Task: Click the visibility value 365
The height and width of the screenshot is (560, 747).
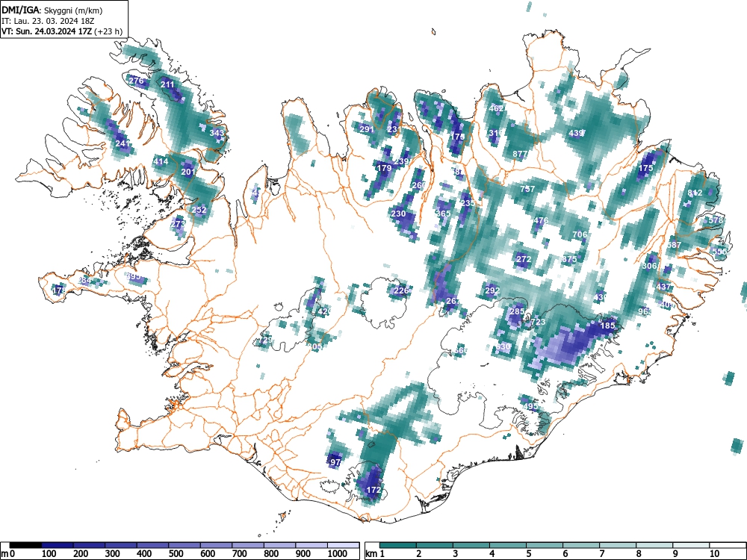Action: coord(443,214)
